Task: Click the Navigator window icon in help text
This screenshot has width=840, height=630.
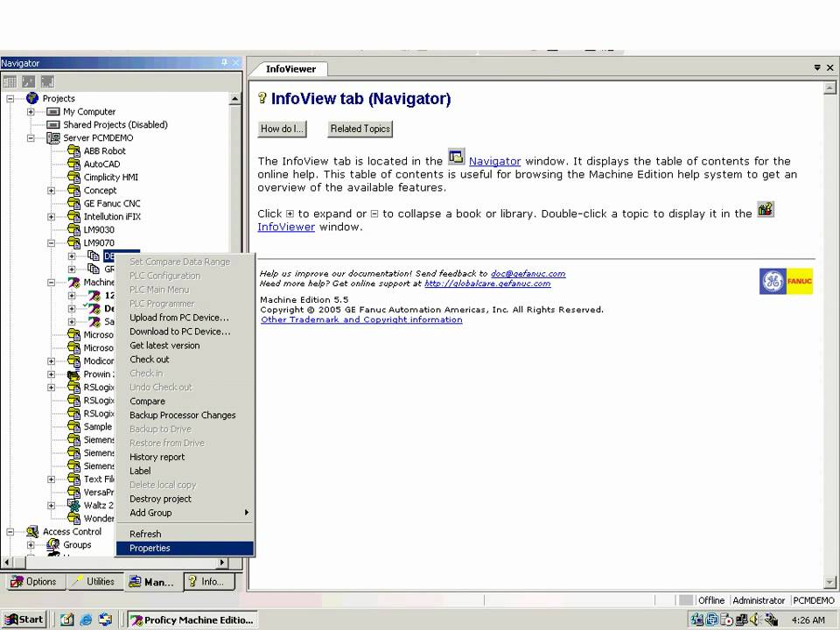Action: tap(456, 157)
